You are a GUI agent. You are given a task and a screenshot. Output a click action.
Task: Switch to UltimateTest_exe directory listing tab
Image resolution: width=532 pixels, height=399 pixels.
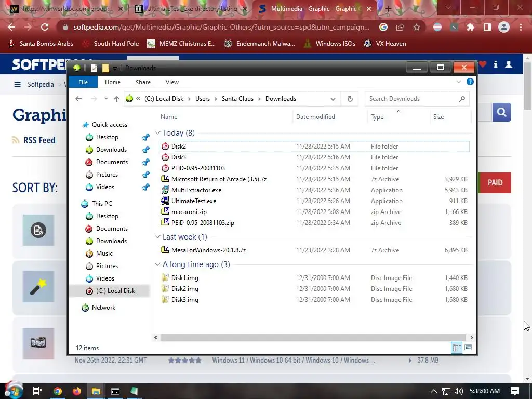[x=191, y=9]
